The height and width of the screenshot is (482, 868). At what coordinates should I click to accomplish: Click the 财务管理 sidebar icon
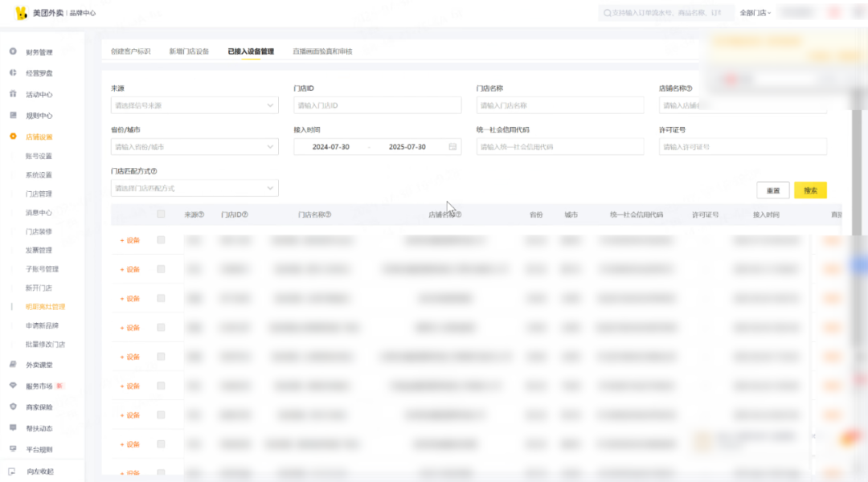pos(13,52)
